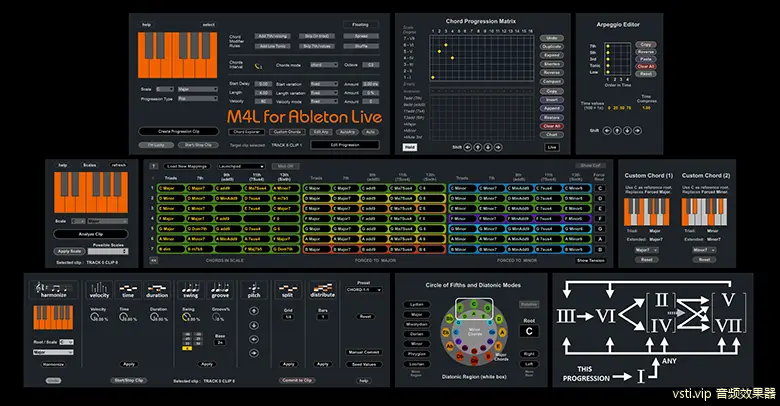Screen dimensions: 780x406
Task: Toggle Midi Off in chord table
Action: point(286,166)
